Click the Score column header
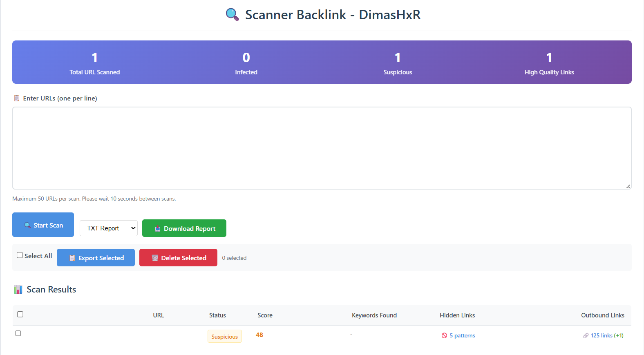Screen dimensions: 644x355 coord(265,315)
